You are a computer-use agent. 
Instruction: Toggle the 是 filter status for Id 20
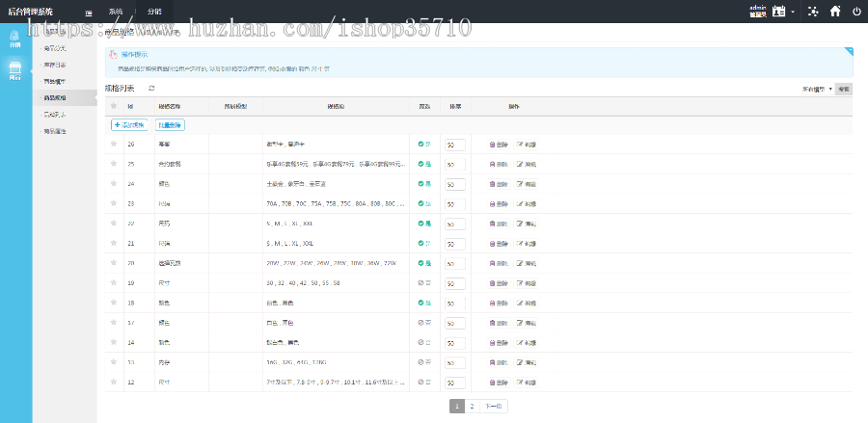[x=424, y=263]
